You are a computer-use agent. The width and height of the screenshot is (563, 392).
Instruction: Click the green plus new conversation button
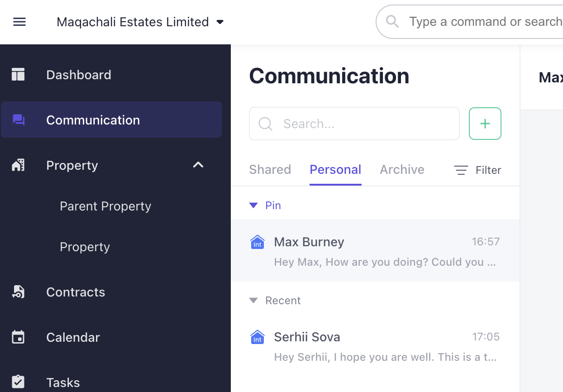(485, 124)
